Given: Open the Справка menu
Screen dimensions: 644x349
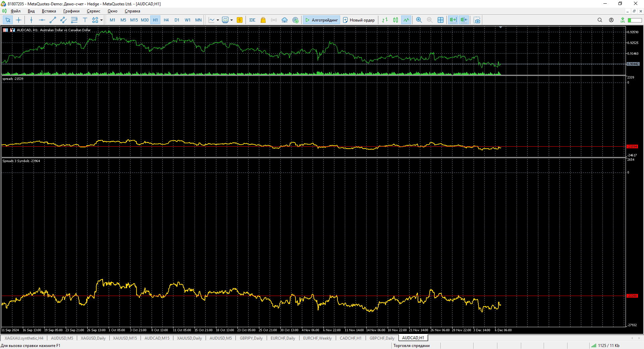Looking at the screenshot, I should (x=132, y=11).
